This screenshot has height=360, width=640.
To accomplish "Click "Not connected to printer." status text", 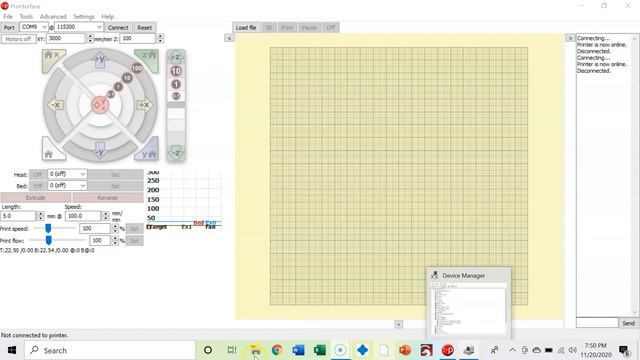I will coord(35,335).
